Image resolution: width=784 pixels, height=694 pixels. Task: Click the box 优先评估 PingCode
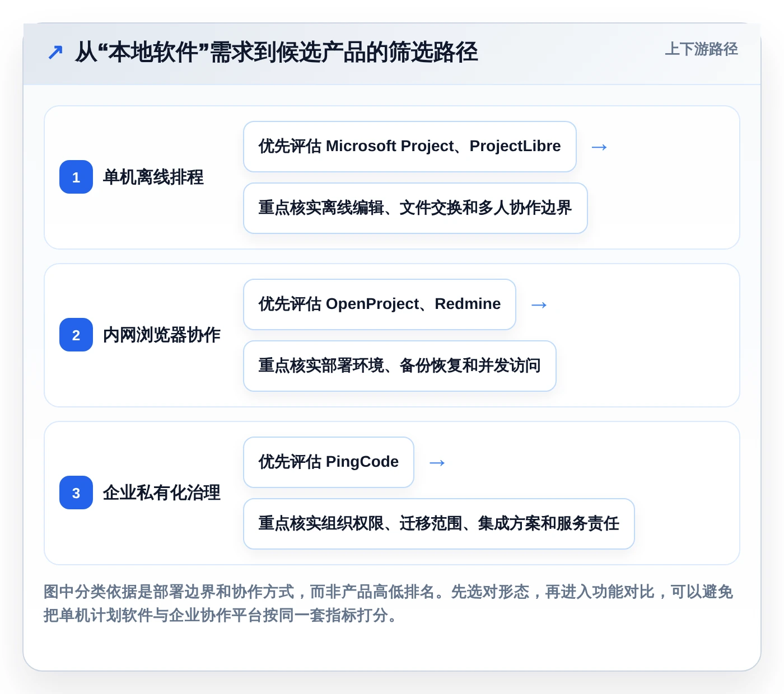[329, 462]
